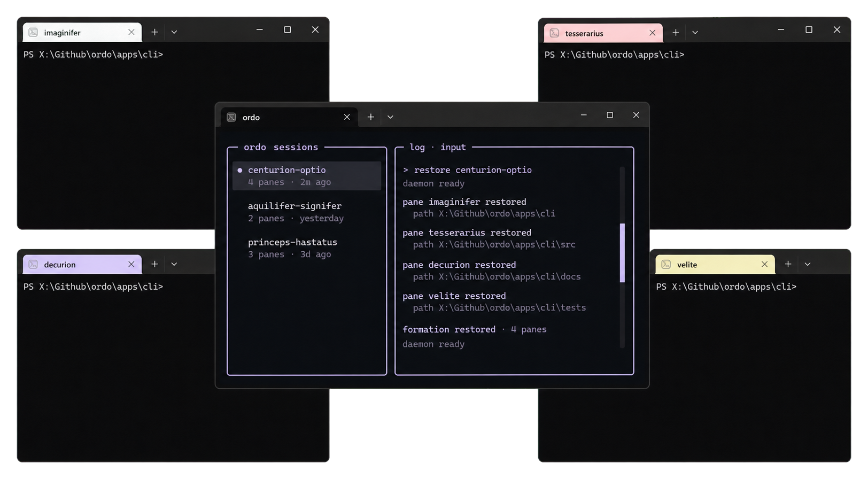Select the decurion tab
The width and height of the screenshot is (868, 479).
[x=82, y=264]
